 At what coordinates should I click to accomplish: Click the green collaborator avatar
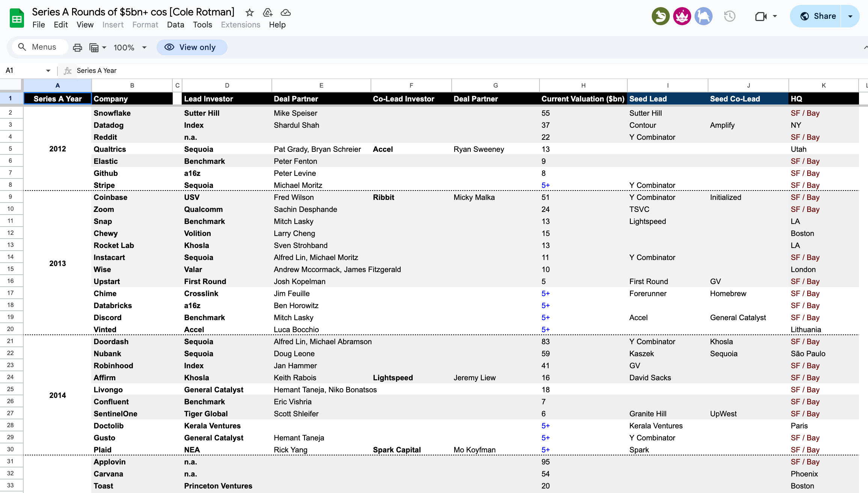661,16
